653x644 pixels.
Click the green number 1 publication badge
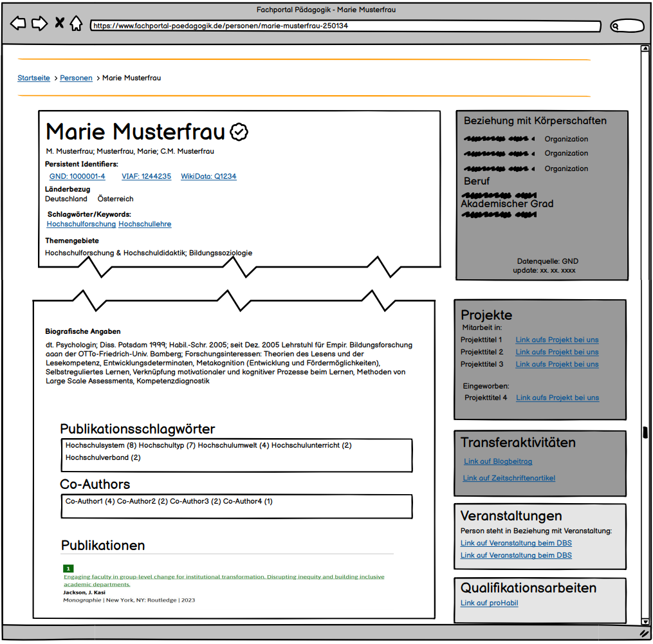click(68, 569)
